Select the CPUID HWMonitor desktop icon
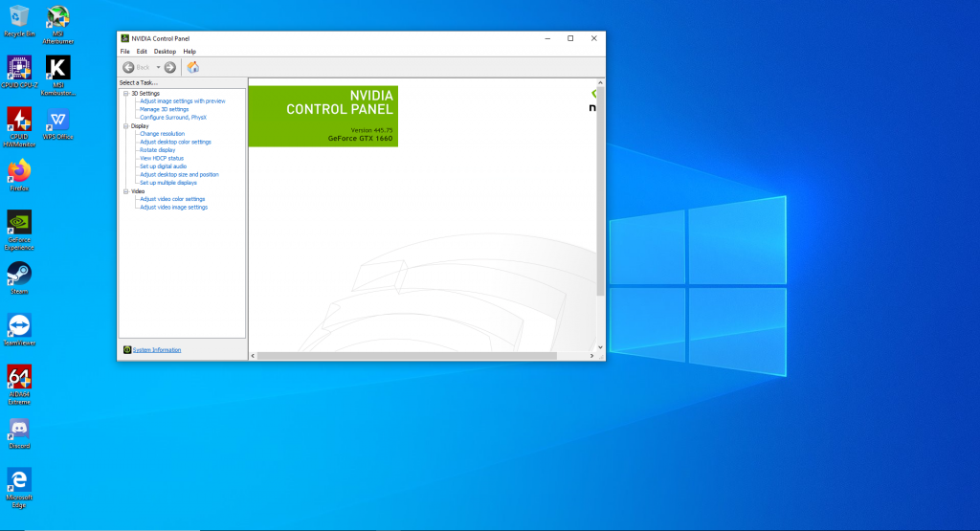 pos(19,127)
